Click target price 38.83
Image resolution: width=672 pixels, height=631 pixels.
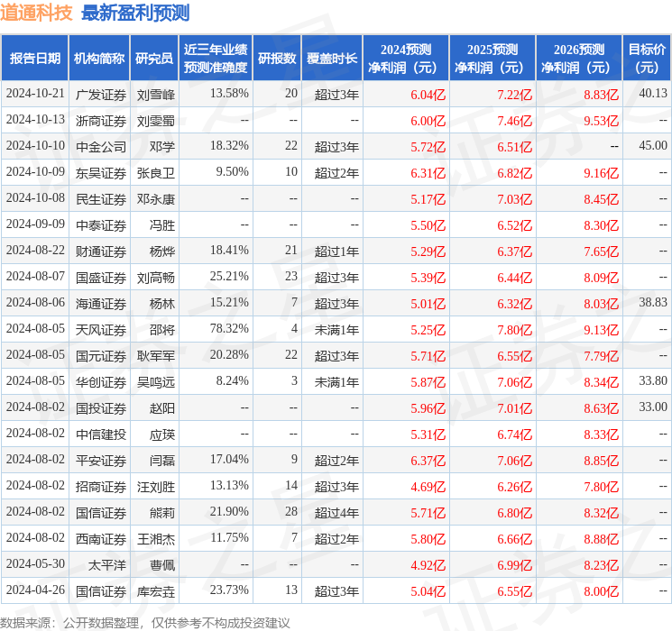tap(653, 303)
